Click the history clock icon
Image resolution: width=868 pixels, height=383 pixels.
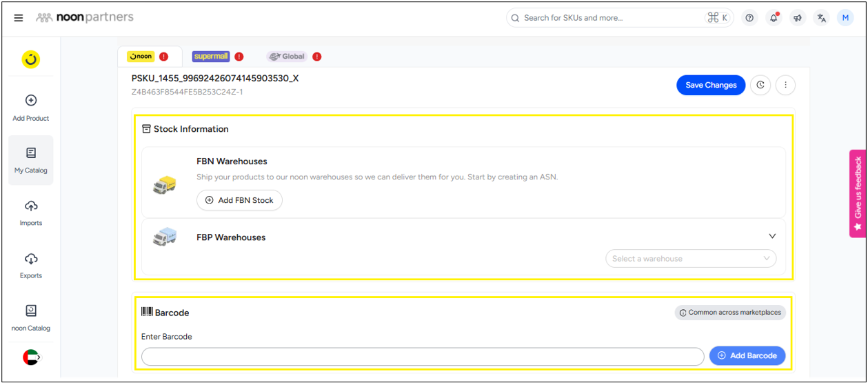(760, 85)
